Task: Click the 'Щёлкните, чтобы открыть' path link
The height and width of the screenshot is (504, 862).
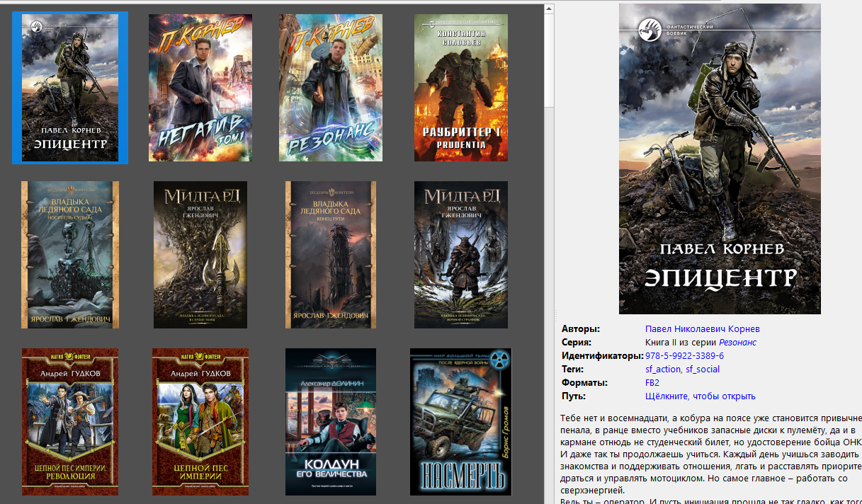Action: point(700,396)
